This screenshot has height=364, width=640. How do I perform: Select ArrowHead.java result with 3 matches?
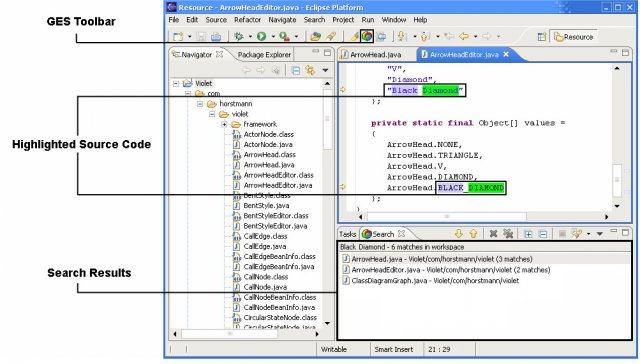tap(442, 259)
